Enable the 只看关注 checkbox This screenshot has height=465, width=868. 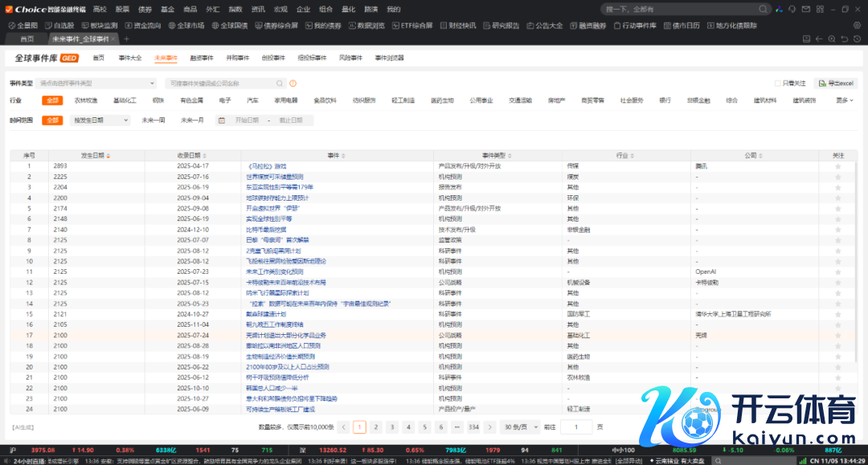tap(777, 84)
